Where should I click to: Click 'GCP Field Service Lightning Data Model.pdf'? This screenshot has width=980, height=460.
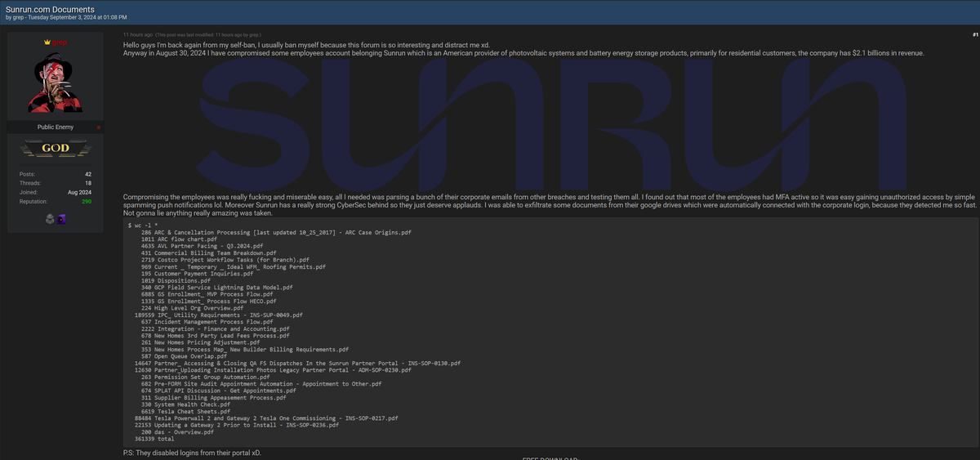(x=216, y=287)
